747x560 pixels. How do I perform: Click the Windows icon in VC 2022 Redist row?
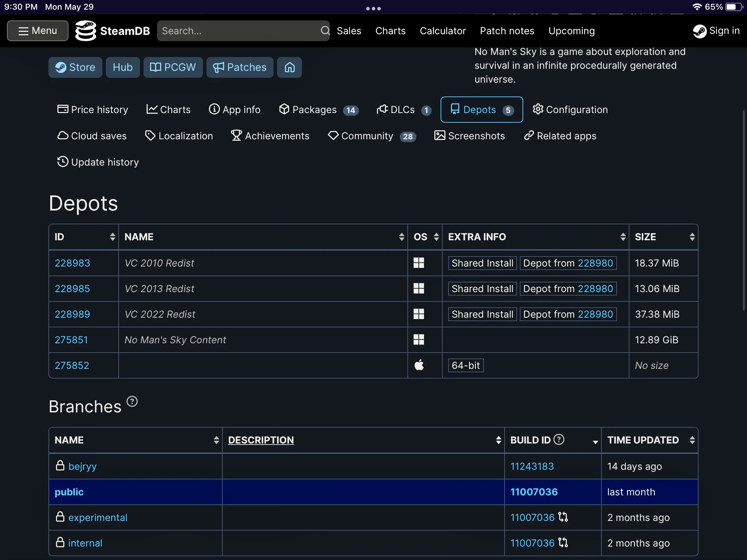[x=419, y=314]
